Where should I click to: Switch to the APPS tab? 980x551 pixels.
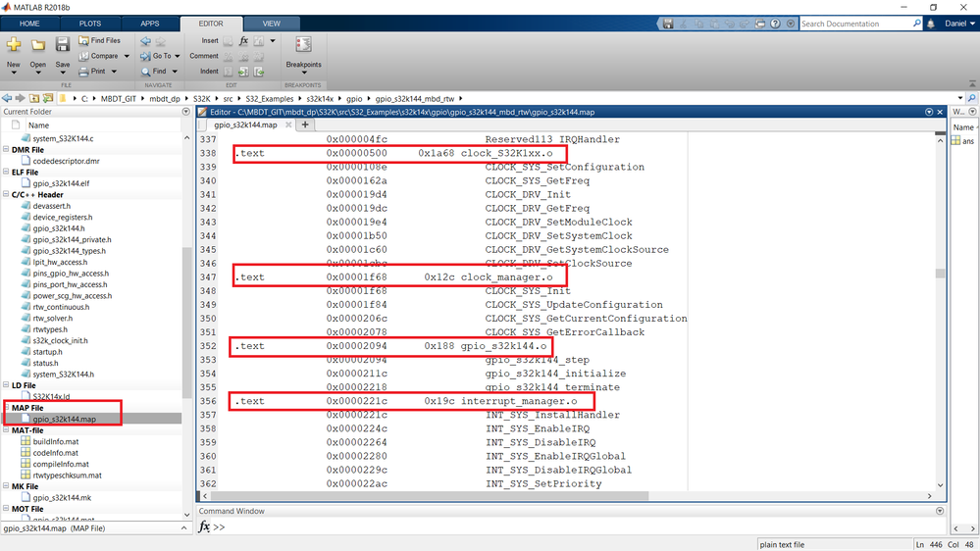150,24
